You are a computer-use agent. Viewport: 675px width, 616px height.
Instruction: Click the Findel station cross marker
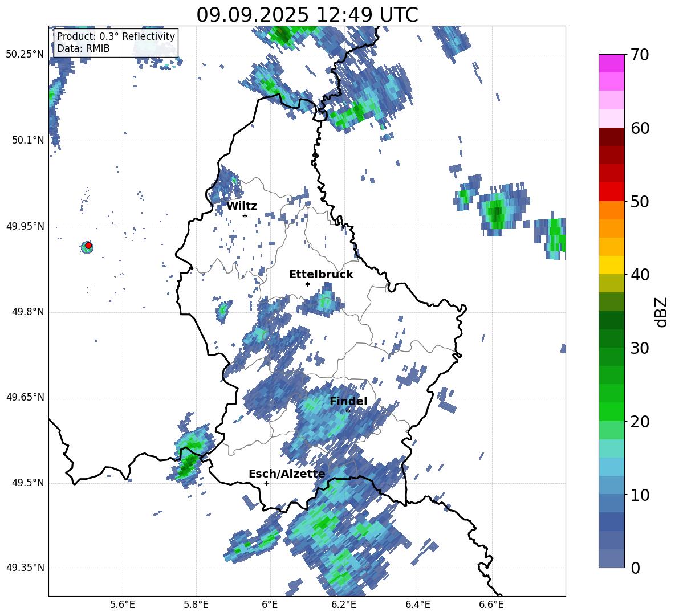coord(348,411)
